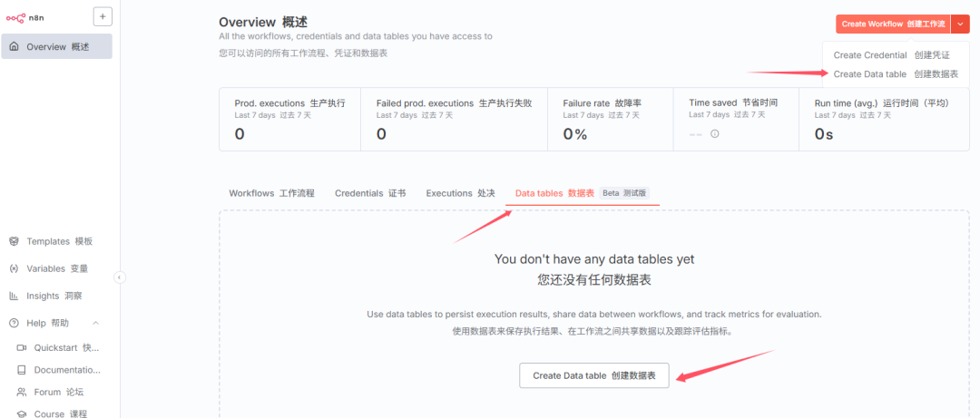Viewport: 980px width, 418px height.
Task: Click the Failed prod. executions stat card
Action: coord(455,120)
